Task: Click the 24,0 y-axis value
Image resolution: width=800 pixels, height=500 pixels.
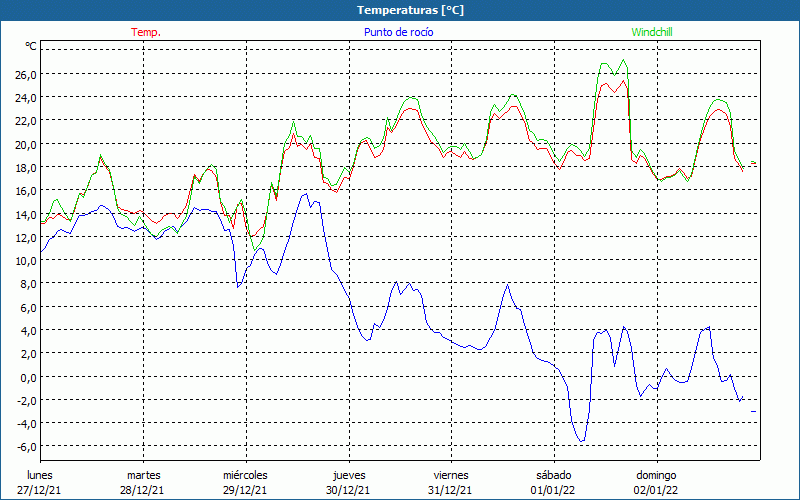Action: click(x=26, y=97)
